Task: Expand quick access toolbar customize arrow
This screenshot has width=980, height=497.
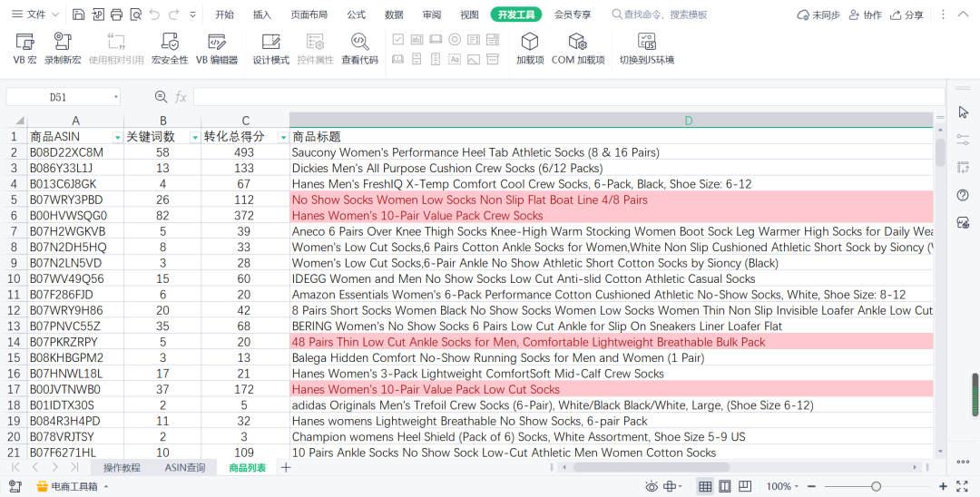Action: (x=192, y=15)
